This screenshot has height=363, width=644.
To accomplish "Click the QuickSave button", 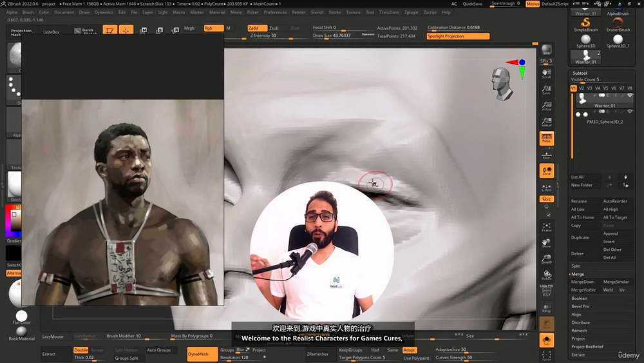I will click(472, 4).
